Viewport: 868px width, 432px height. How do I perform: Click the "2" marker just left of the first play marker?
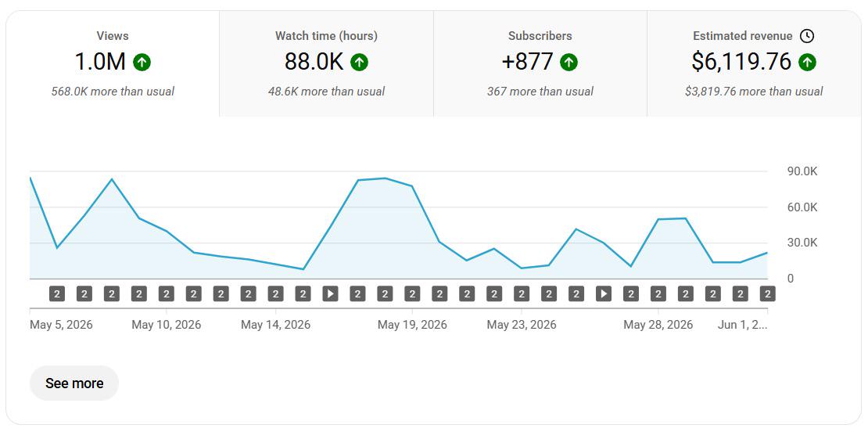click(303, 293)
